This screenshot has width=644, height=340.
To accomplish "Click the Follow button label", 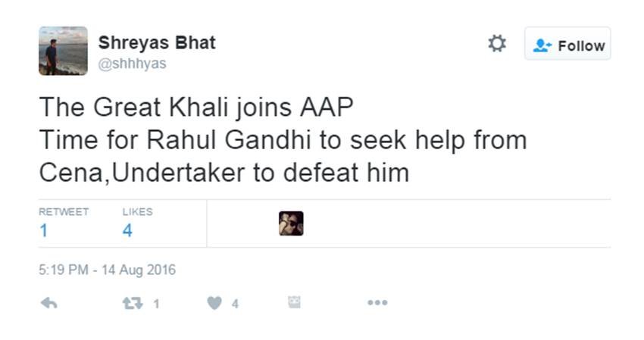I will click(581, 45).
